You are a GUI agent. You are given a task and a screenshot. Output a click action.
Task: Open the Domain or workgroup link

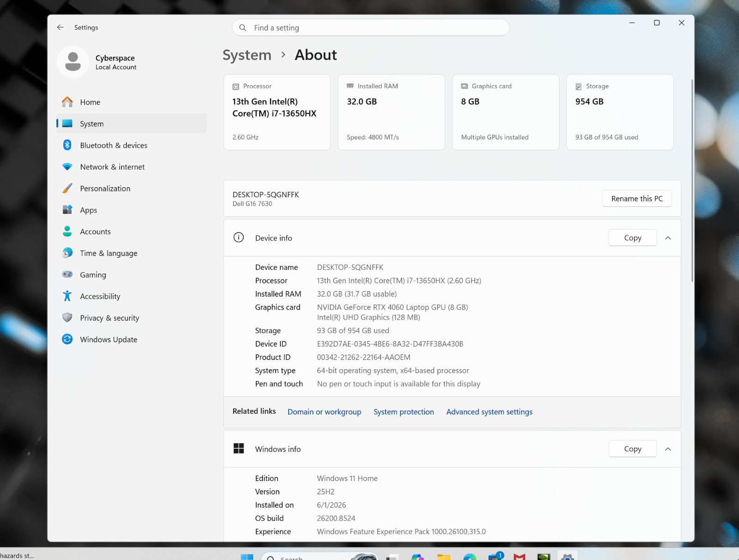pyautogui.click(x=324, y=412)
